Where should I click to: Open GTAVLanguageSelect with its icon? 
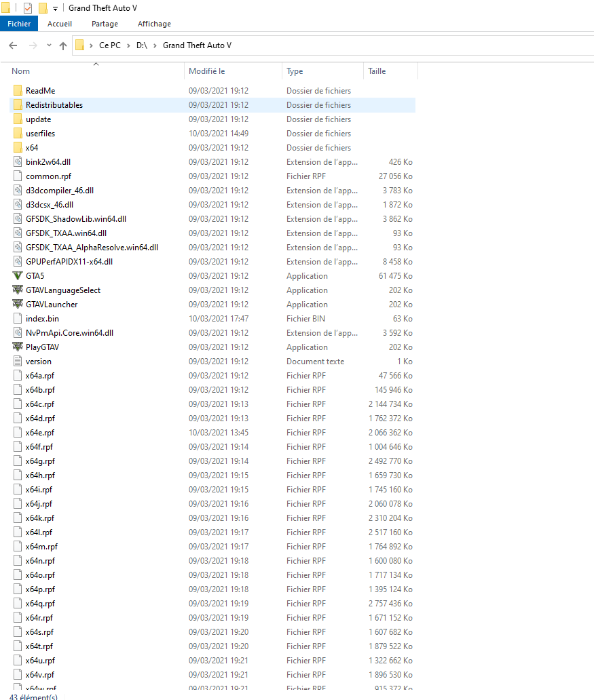pos(16,290)
